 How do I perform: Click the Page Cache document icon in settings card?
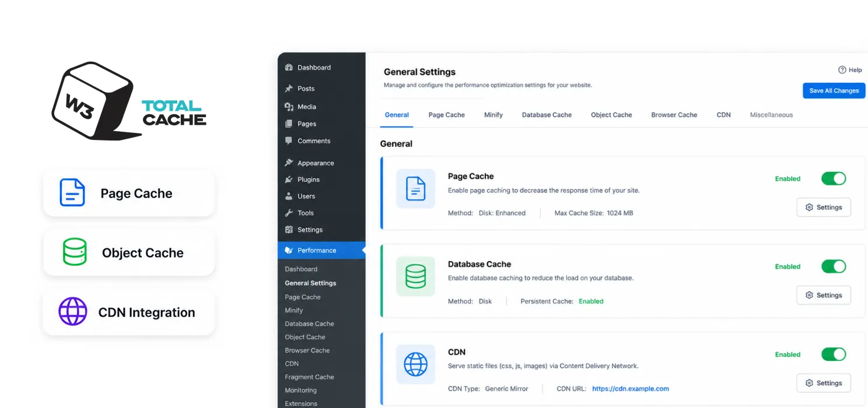[416, 189]
